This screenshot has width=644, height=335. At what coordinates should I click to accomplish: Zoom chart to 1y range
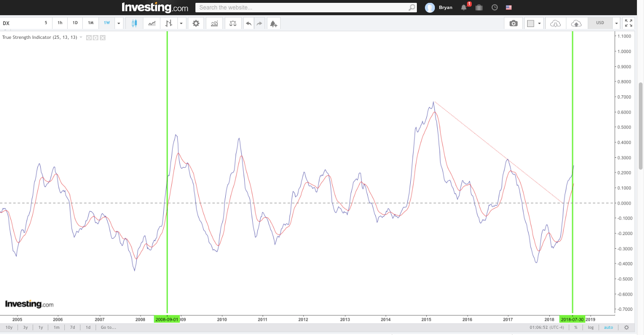click(x=41, y=327)
